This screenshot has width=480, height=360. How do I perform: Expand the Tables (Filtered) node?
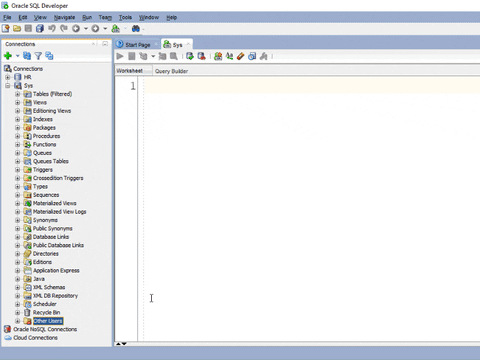18,94
